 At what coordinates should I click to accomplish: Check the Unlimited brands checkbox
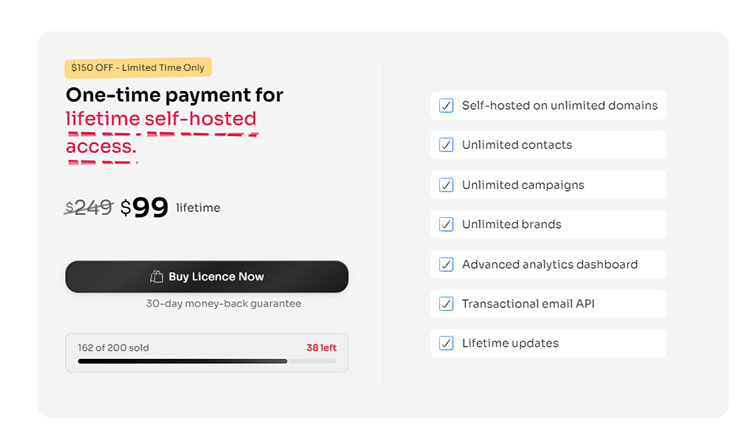tap(446, 224)
